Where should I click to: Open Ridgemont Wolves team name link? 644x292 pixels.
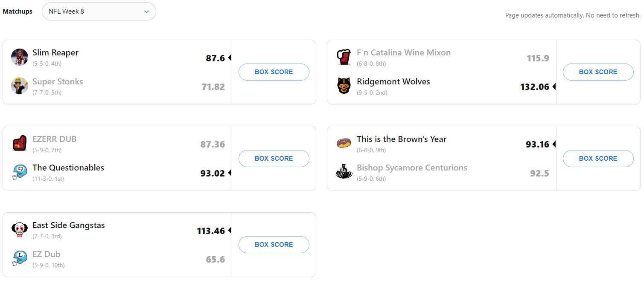[x=393, y=81]
